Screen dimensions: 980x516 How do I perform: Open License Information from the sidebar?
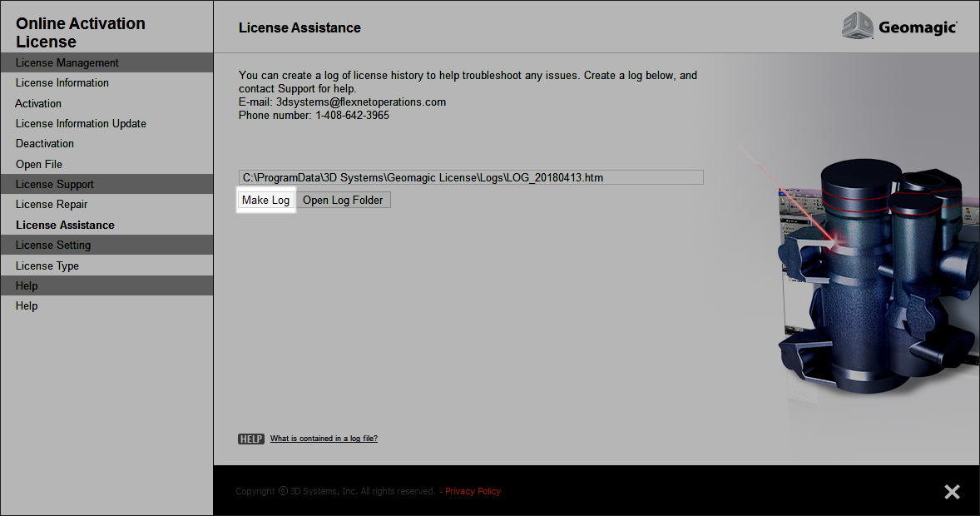(62, 82)
